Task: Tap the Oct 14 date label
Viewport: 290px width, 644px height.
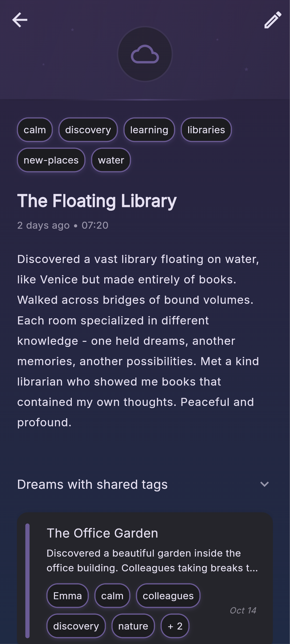Action: (243, 610)
